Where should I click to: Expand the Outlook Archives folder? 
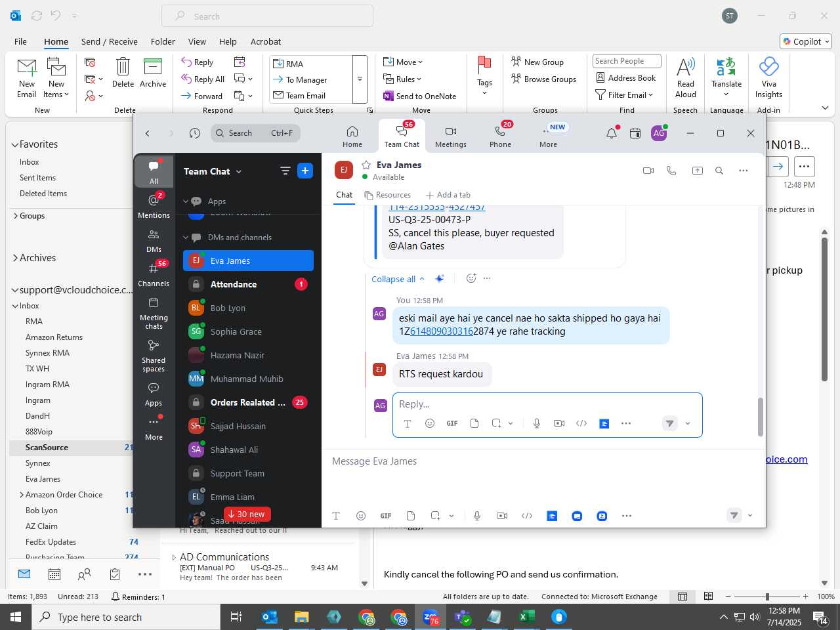click(x=16, y=258)
